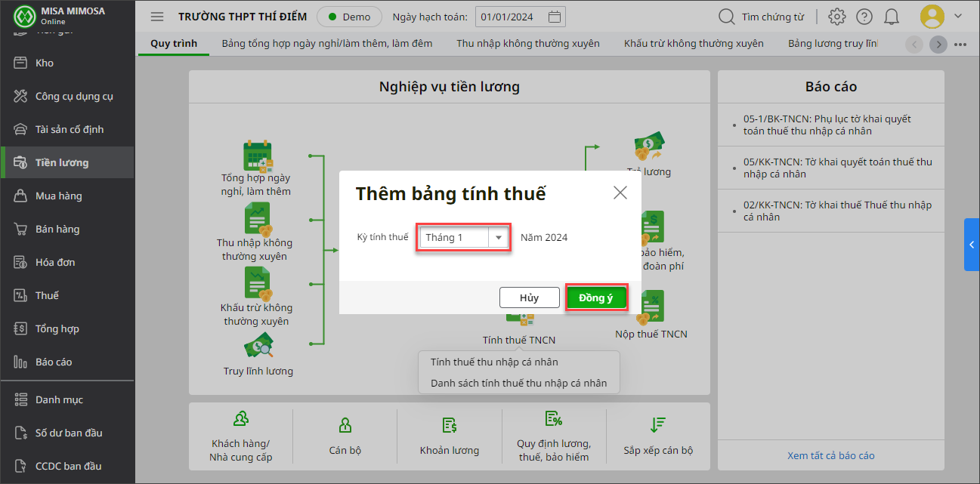Select Tiền lương in sidebar
The height and width of the screenshot is (484, 980).
coord(67,162)
